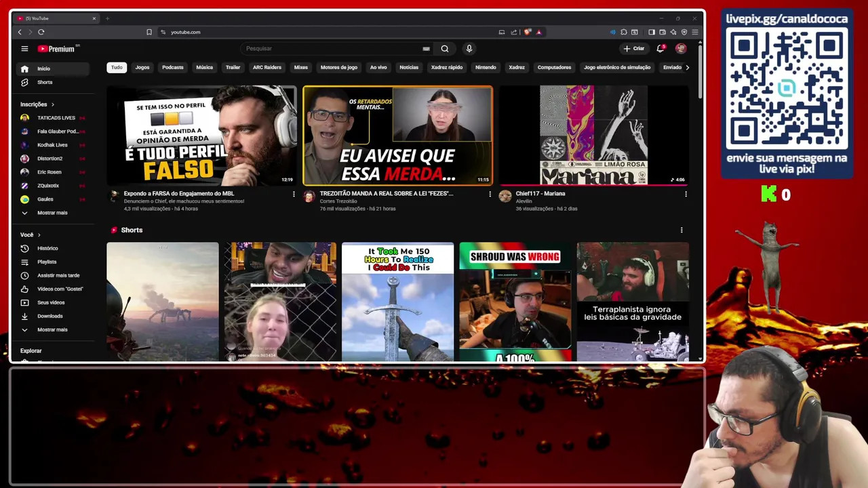Open Shorts shelf three-dot options
The height and width of the screenshot is (488, 868).
(x=682, y=230)
